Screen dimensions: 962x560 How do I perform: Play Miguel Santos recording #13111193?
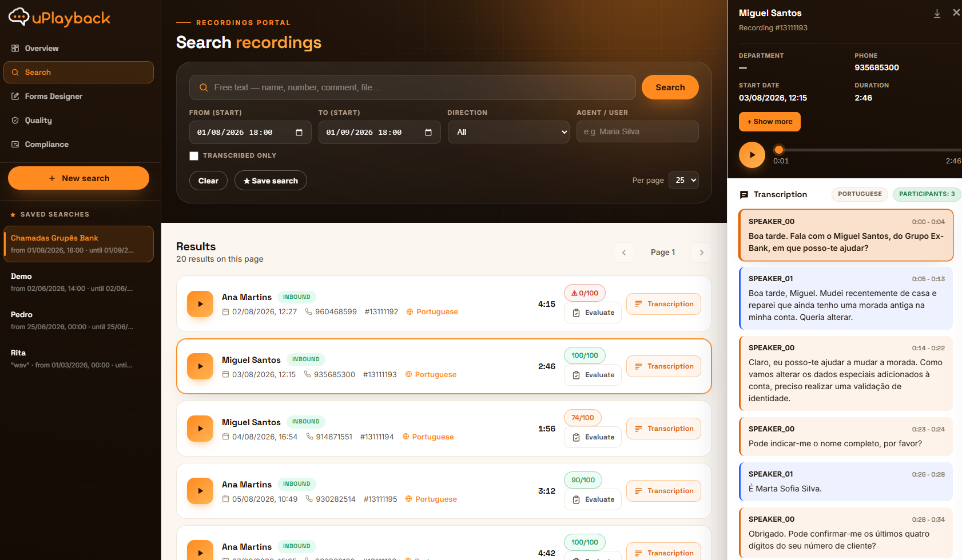click(x=200, y=366)
